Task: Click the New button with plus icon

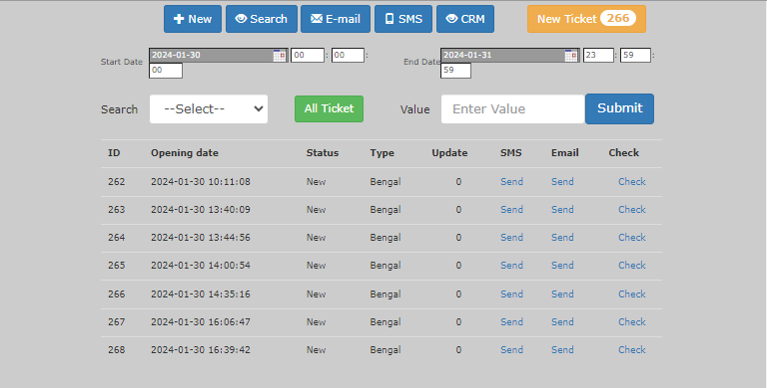Action: [x=193, y=19]
